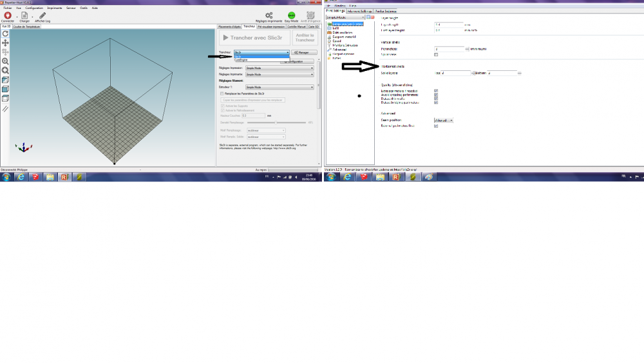Adjust the Densité Remplissage slider
This screenshot has width=644, height=363.
(276, 123)
